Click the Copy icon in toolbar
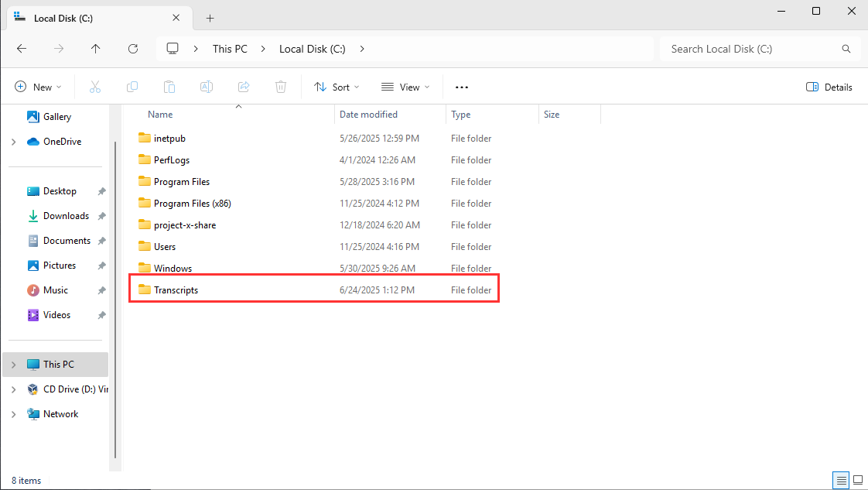Image resolution: width=868 pixels, height=490 pixels. [132, 87]
